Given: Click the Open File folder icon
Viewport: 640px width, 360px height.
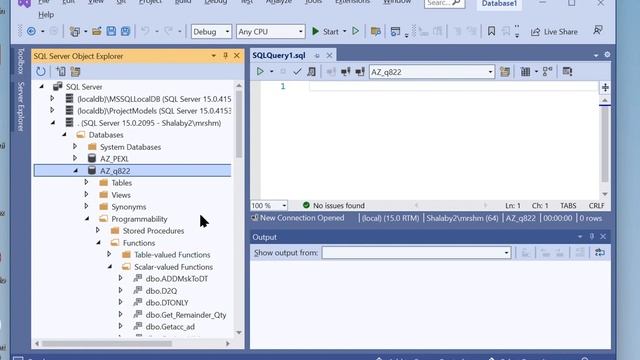Looking at the screenshot, I should tap(97, 31).
